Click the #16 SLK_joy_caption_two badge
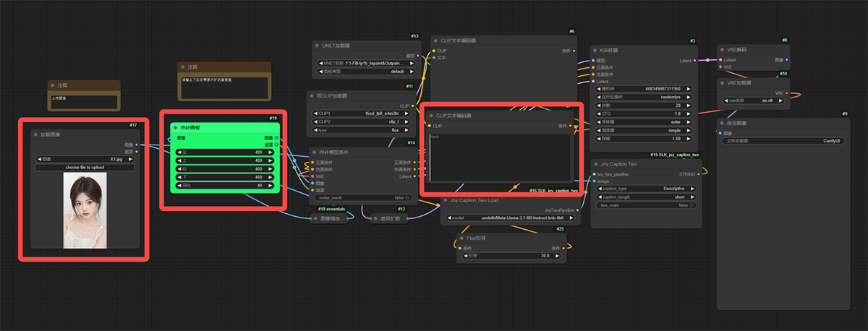868x331 pixels. [x=553, y=191]
